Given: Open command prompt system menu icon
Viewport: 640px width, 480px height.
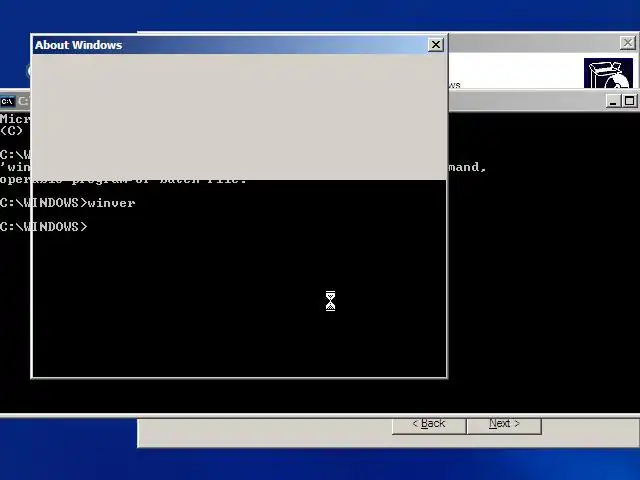Looking at the screenshot, I should [x=7, y=101].
